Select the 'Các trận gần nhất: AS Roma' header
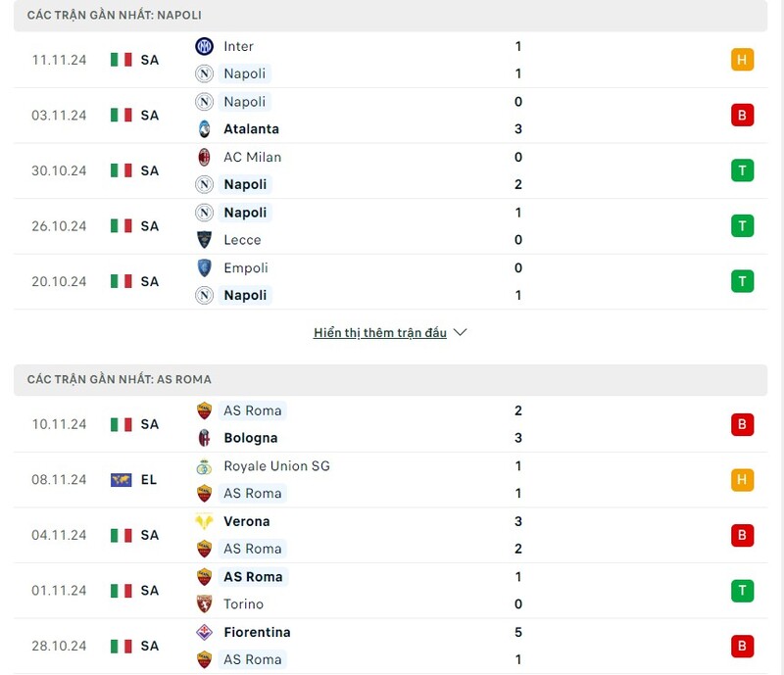The image size is (784, 675). (x=120, y=379)
